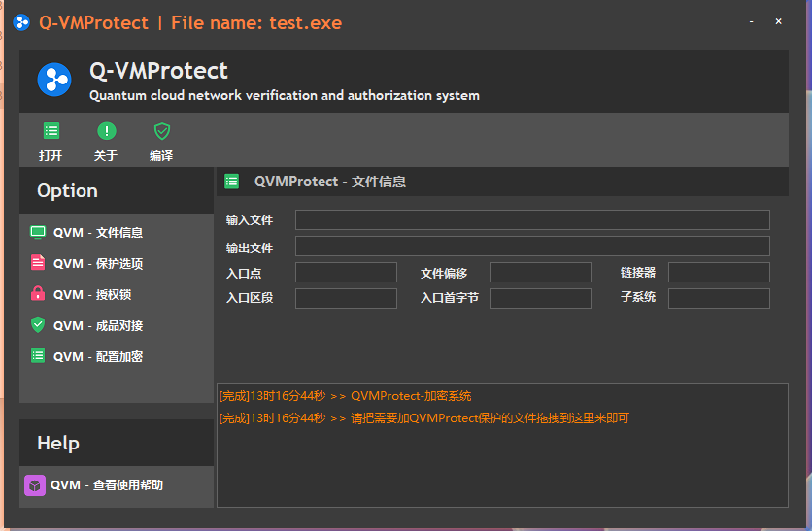Click the 输出文件 input field
This screenshot has width=812, height=531.
(532, 247)
